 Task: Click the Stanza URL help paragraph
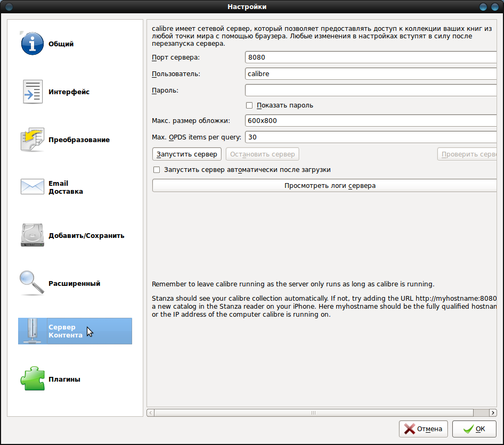(324, 306)
